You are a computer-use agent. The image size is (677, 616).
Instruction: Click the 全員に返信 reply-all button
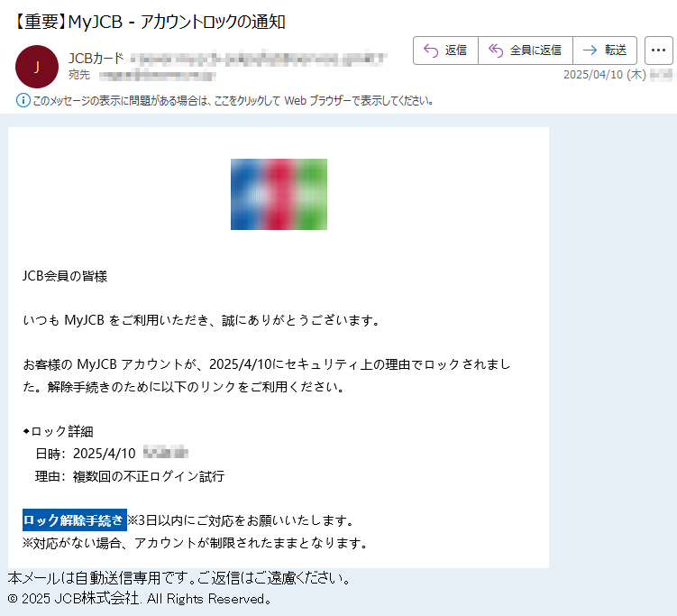point(526,51)
